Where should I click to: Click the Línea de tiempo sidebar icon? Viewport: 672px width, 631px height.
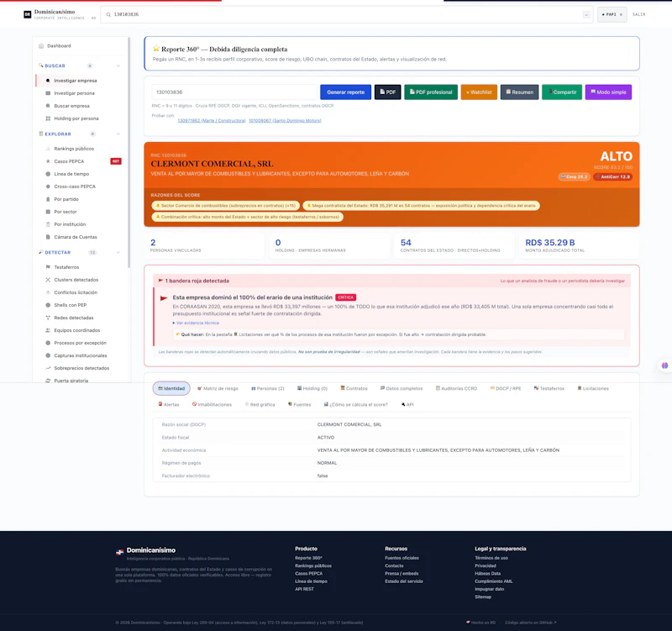(48, 174)
